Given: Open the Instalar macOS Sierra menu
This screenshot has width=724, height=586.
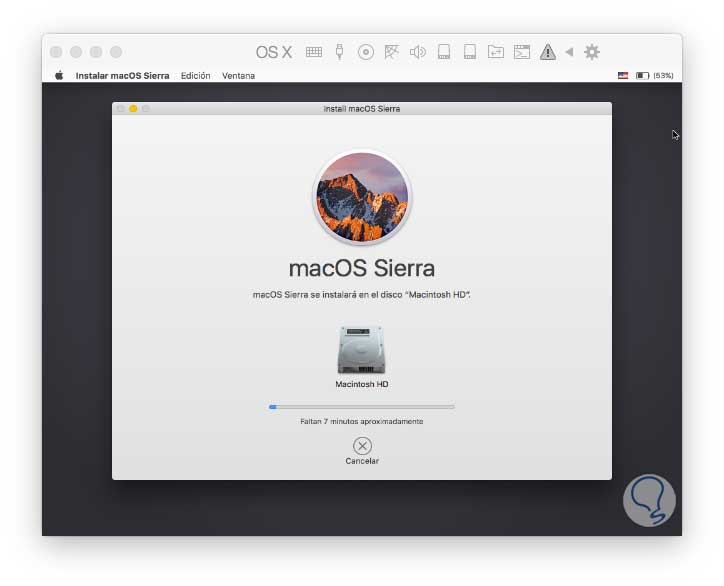Looking at the screenshot, I should click(122, 76).
